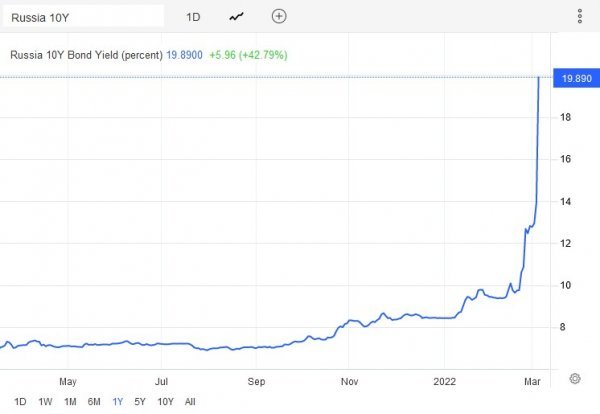Switch to the 1M range
The width and height of the screenshot is (600, 414).
70,402
